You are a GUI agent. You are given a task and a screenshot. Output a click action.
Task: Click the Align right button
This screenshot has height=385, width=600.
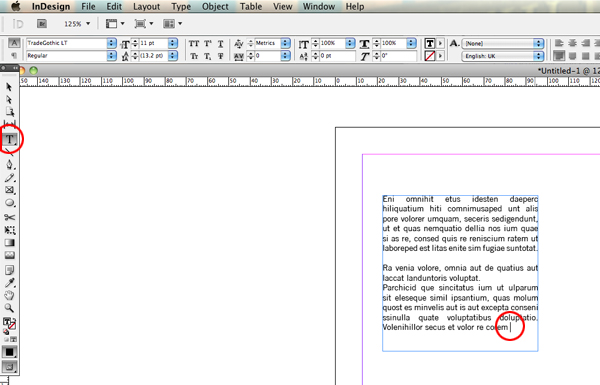(585, 43)
